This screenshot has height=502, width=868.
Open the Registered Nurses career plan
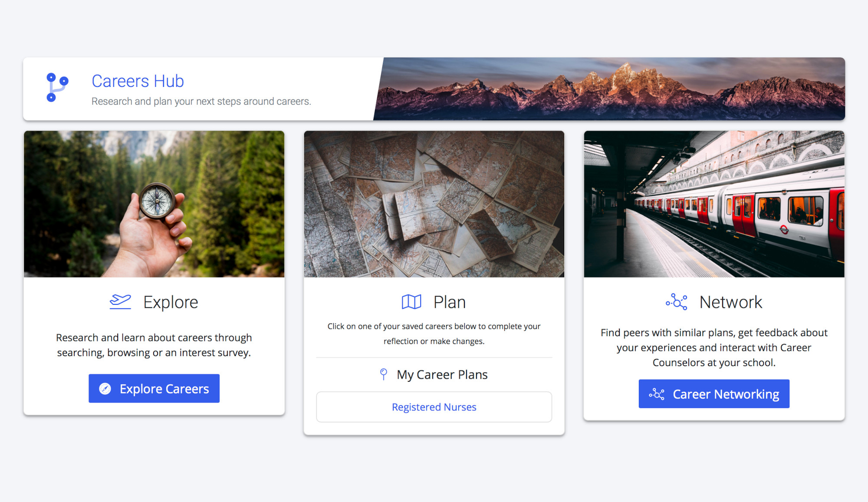click(434, 407)
